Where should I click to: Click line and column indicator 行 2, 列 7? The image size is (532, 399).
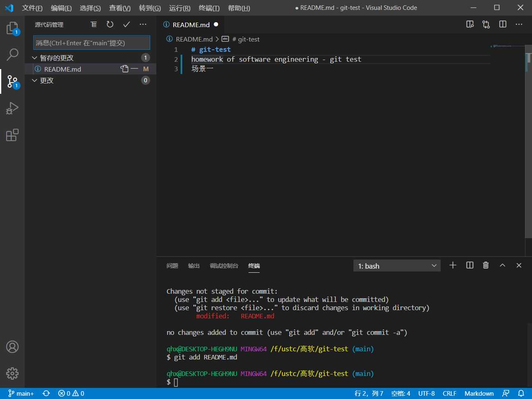pyautogui.click(x=369, y=394)
